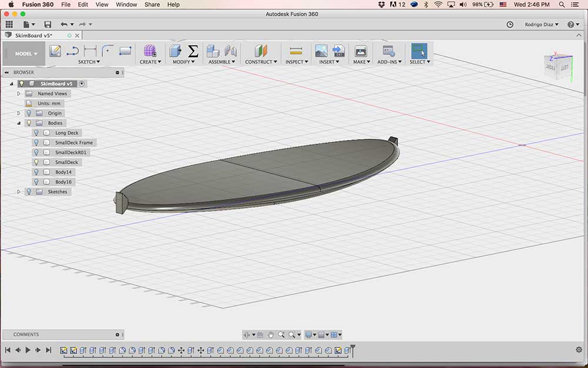Click the Sigma parameters icon
Screen dimensions: 588x368
pyautogui.click(x=193, y=51)
